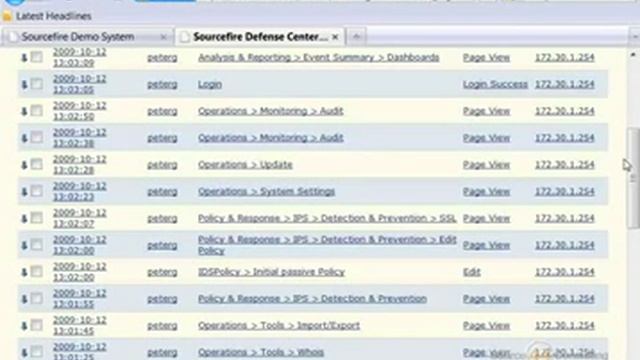
Task: Open Analysis & Reporting > Event Summary > Dashboards link
Action: (319, 58)
